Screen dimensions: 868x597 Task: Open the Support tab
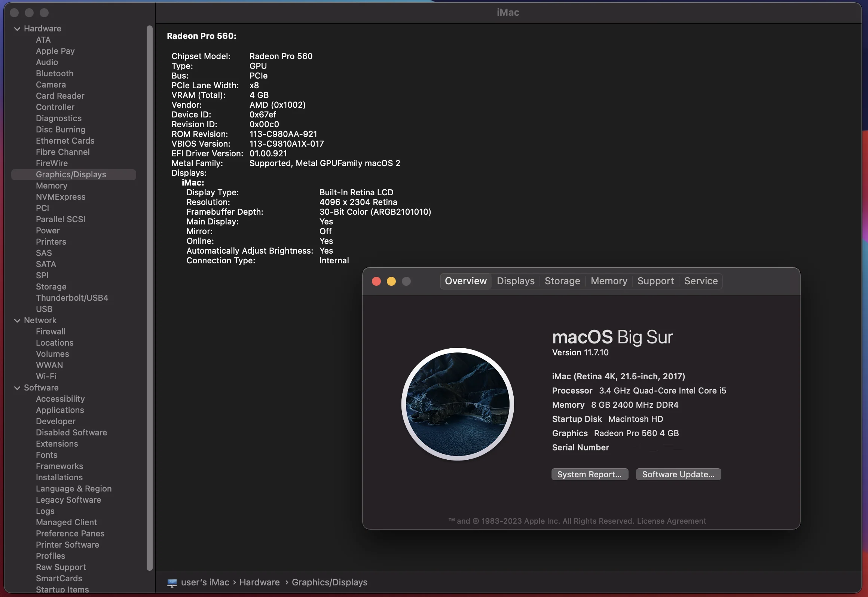[655, 281]
